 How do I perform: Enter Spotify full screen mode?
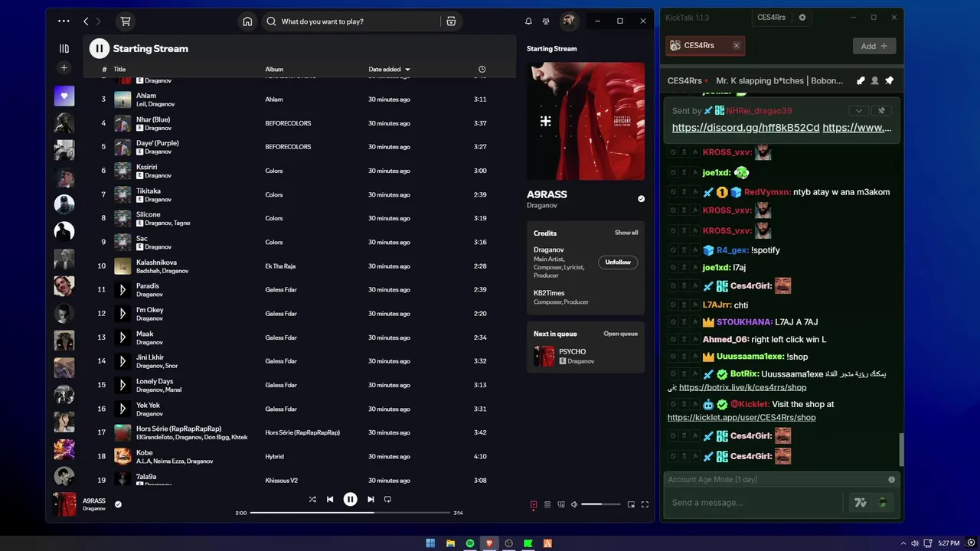[645, 504]
